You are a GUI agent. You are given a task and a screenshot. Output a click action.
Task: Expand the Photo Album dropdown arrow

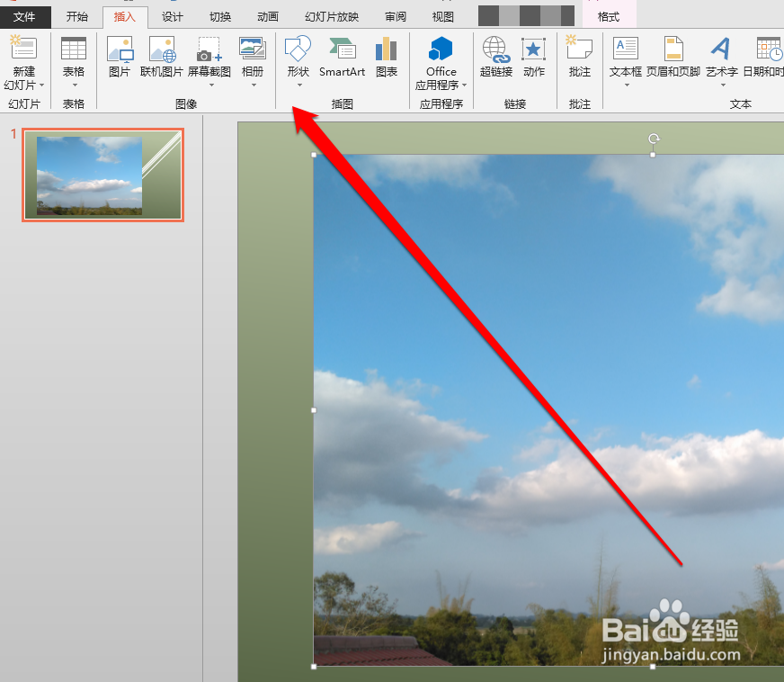coord(254,85)
